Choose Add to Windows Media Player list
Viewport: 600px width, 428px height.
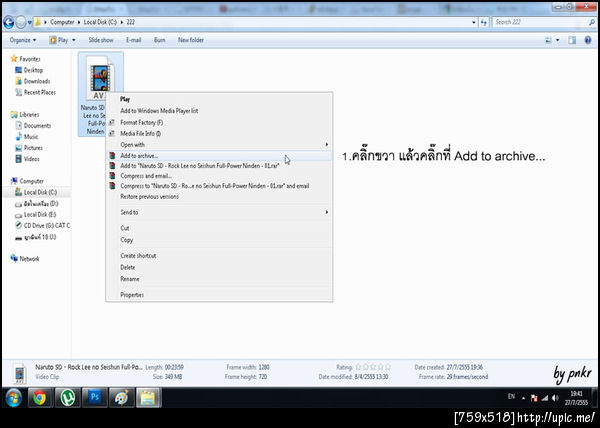click(x=219, y=111)
